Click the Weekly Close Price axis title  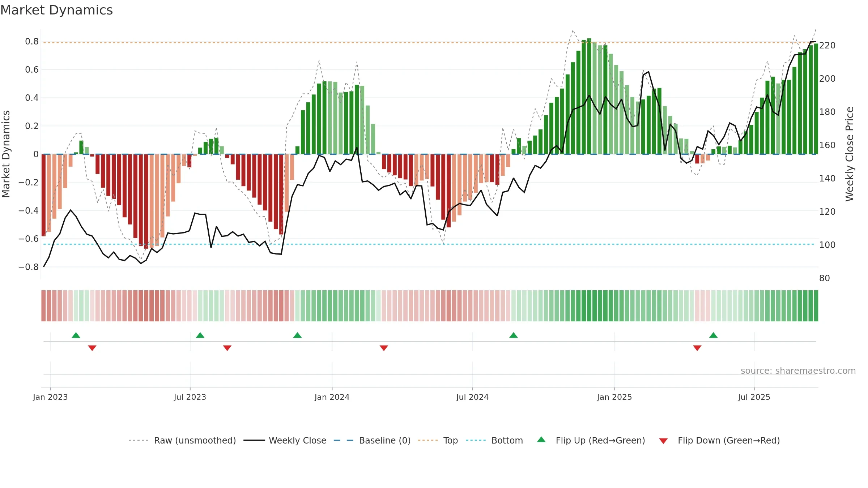point(850,154)
